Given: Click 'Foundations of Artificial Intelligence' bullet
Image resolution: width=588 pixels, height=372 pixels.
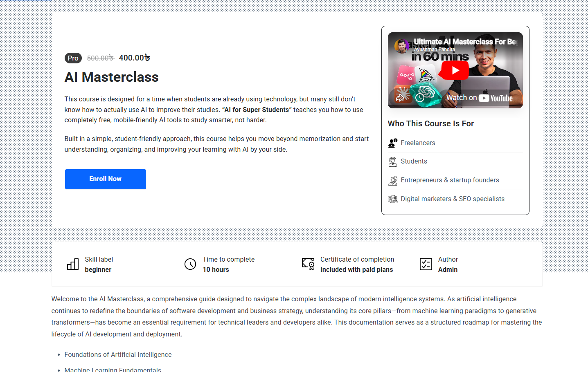Looking at the screenshot, I should coord(118,354).
